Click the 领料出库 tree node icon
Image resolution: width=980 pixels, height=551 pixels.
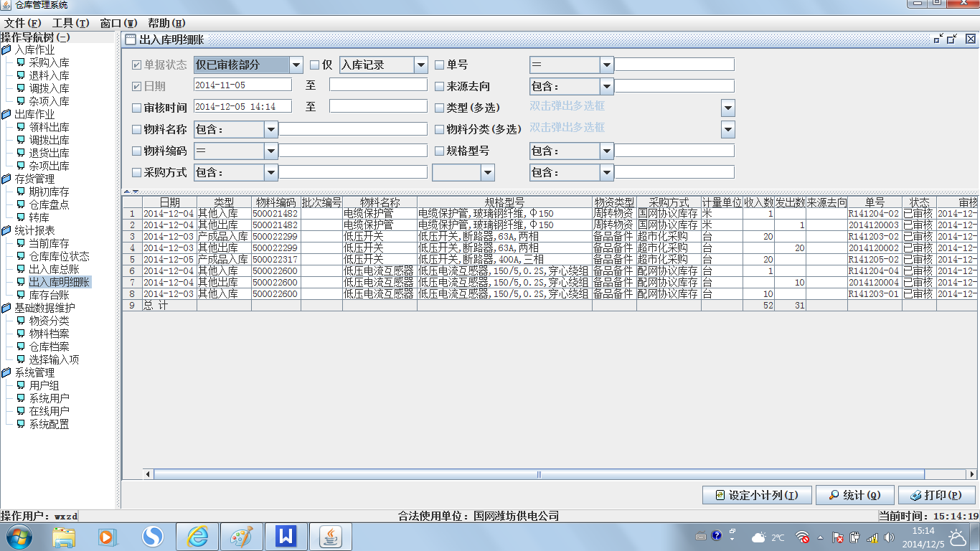[x=21, y=127]
